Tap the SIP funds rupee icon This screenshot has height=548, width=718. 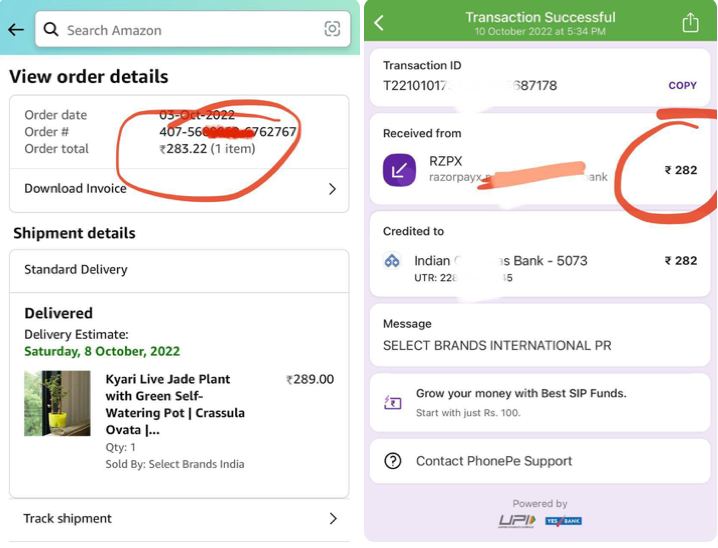392,402
